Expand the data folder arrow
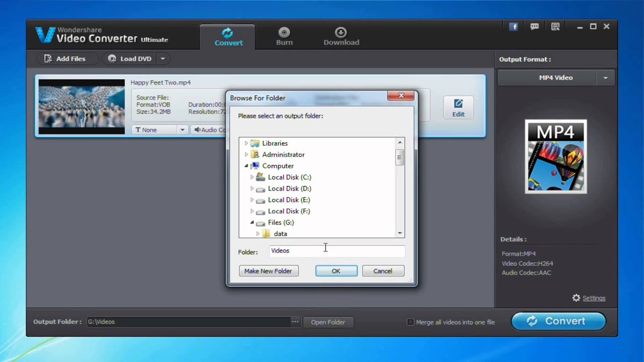Image resolution: width=644 pixels, height=362 pixels. coord(258,234)
